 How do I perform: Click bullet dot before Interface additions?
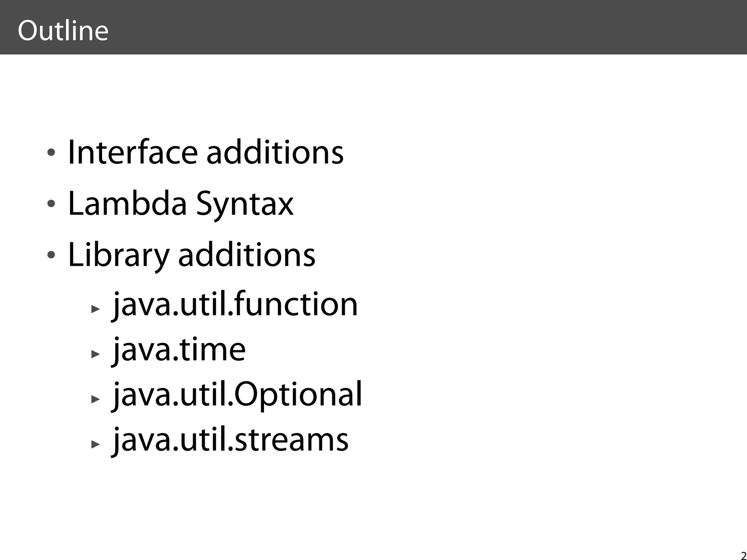pos(51,152)
